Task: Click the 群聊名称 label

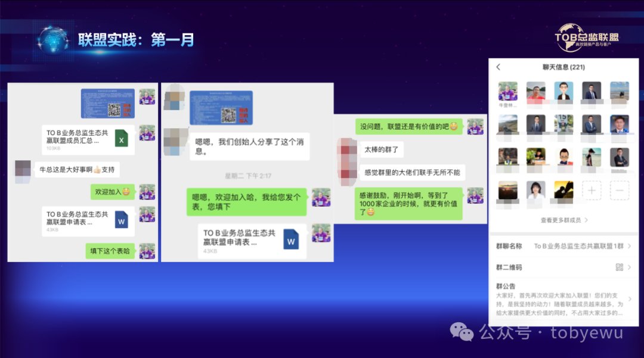Action: [509, 246]
